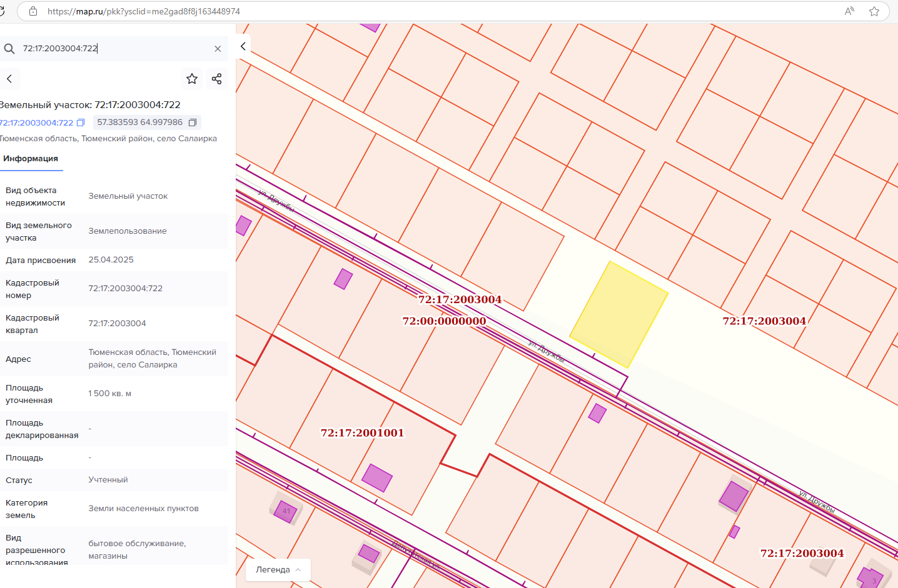The width and height of the screenshot is (898, 588).
Task: Click the browser read aloud icon
Action: (849, 11)
